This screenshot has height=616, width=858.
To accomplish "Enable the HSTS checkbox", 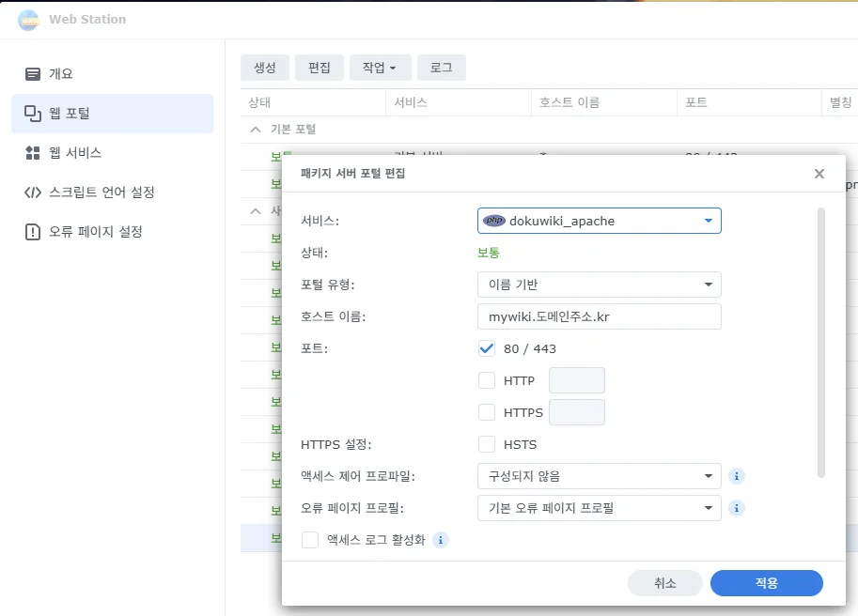I will click(487, 444).
